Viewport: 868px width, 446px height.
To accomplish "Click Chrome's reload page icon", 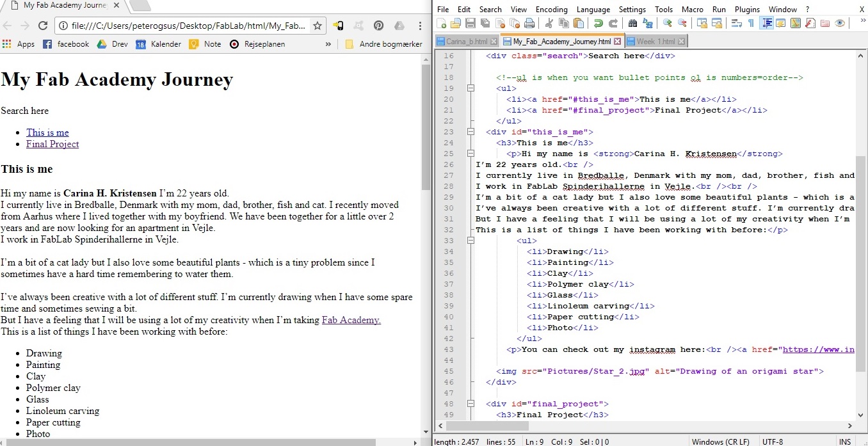I will pyautogui.click(x=43, y=26).
